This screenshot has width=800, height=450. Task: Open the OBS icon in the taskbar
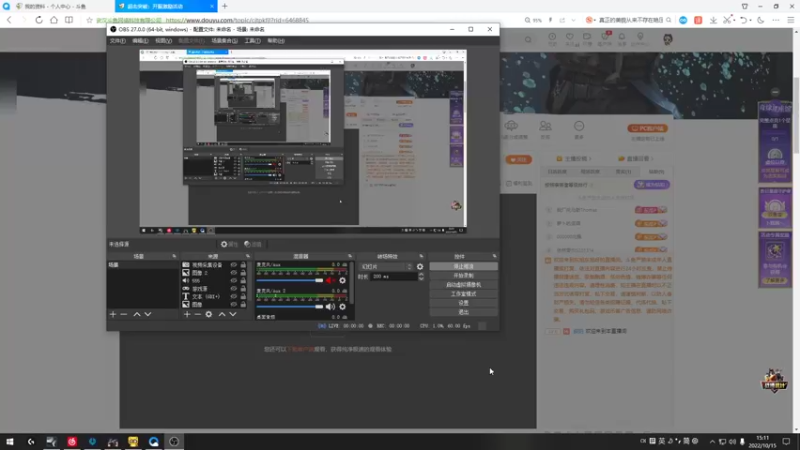point(174,441)
